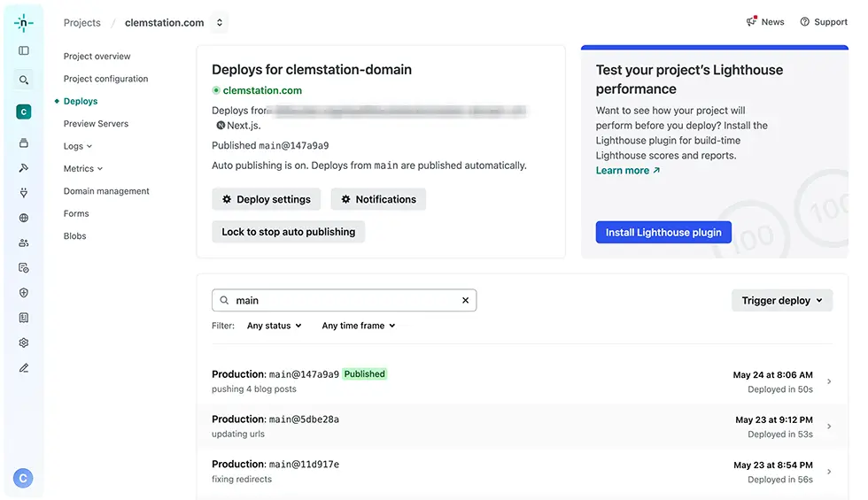868x500 pixels.
Task: Click "Deployed in 56s" text
Action: click(780, 480)
